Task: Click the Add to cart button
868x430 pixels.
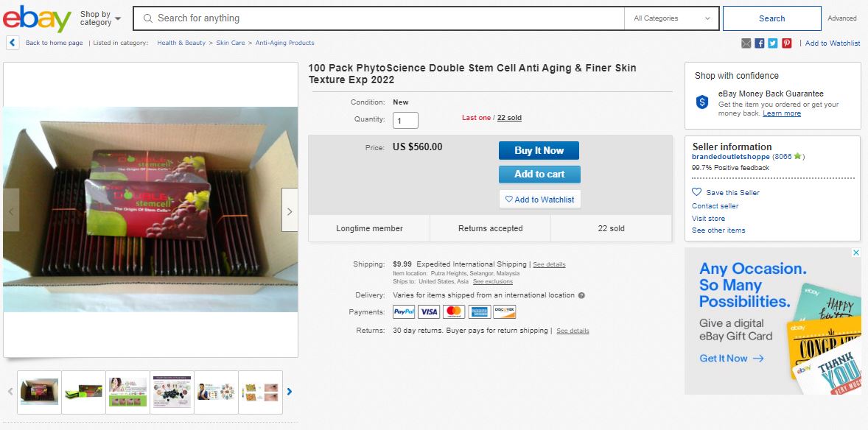Action: coord(539,174)
